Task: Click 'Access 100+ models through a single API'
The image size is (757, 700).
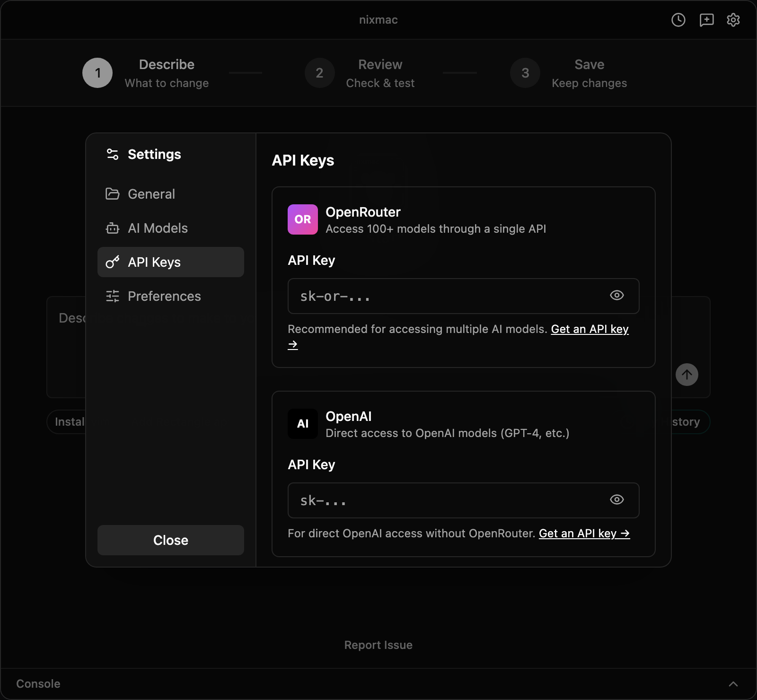Action: click(436, 229)
